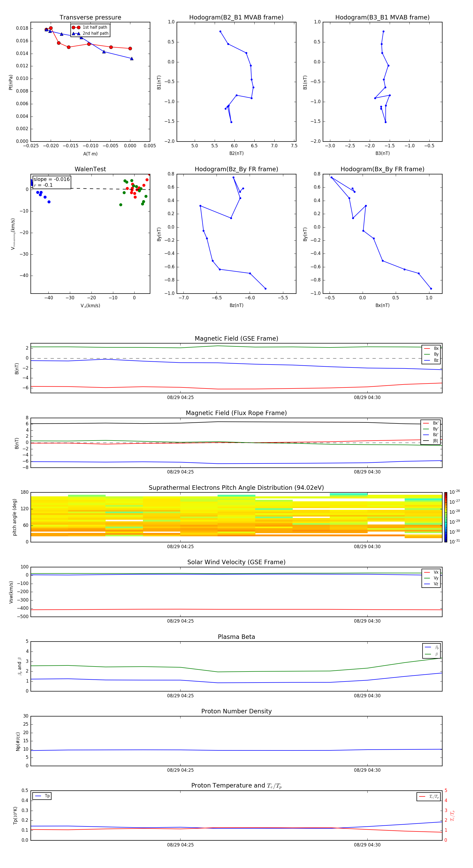Viewport: 473px width, 868px height.
Task: Select the 'Vy' legend entry
Action: (x=431, y=578)
